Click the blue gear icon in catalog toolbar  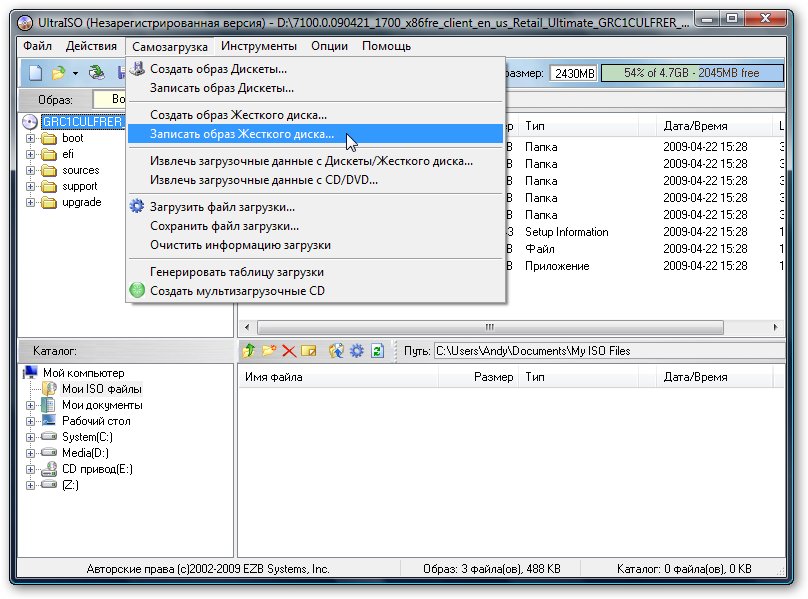coord(357,351)
